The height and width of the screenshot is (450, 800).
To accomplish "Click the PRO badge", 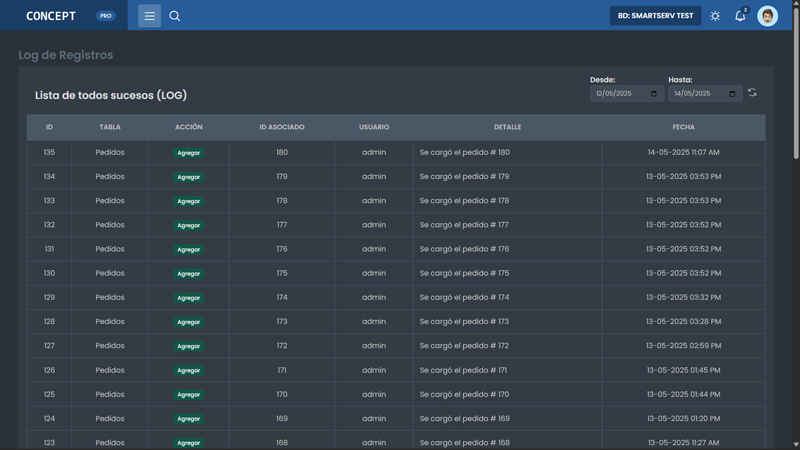I will [x=105, y=16].
